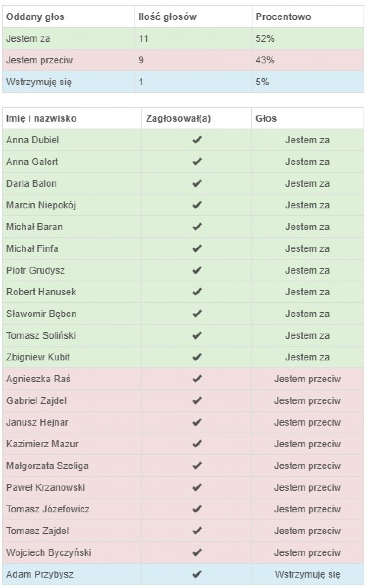Click the checkmark beside Anna Dubiel

(x=197, y=140)
